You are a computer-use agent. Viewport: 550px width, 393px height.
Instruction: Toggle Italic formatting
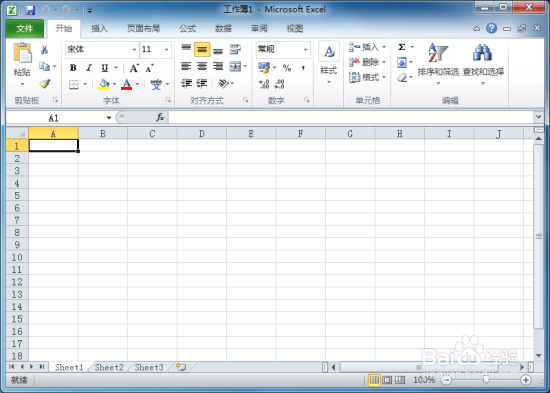click(x=89, y=68)
